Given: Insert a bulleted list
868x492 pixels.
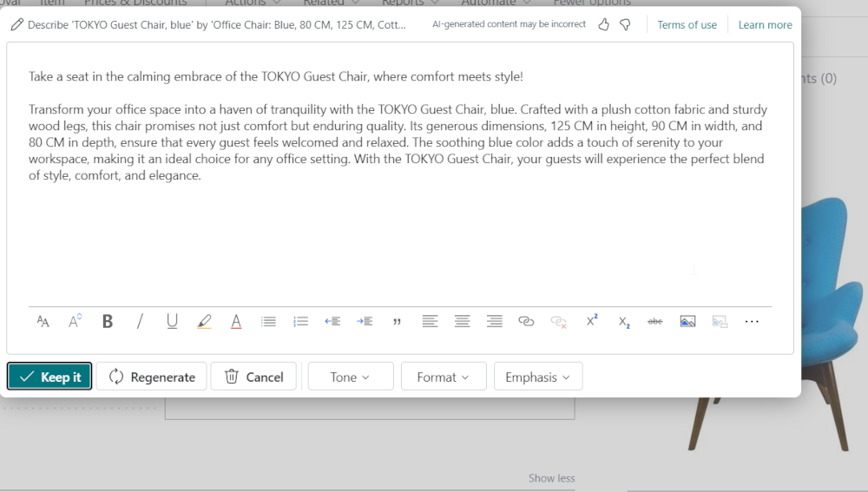Looking at the screenshot, I should [x=268, y=321].
